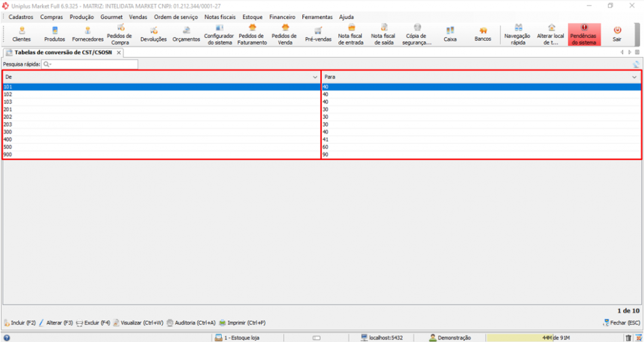Click 1 - Estoque loja in status bar

(237, 338)
